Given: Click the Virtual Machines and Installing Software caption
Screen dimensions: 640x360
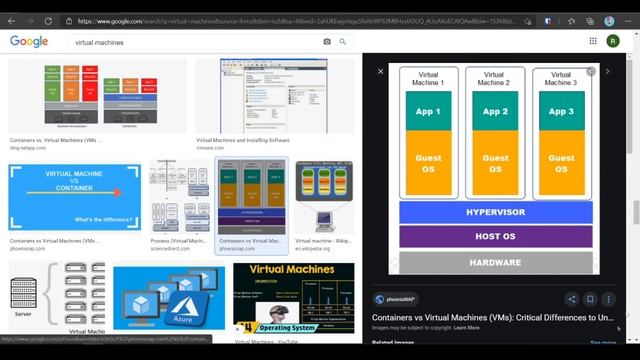Looking at the screenshot, I should 243,140.
